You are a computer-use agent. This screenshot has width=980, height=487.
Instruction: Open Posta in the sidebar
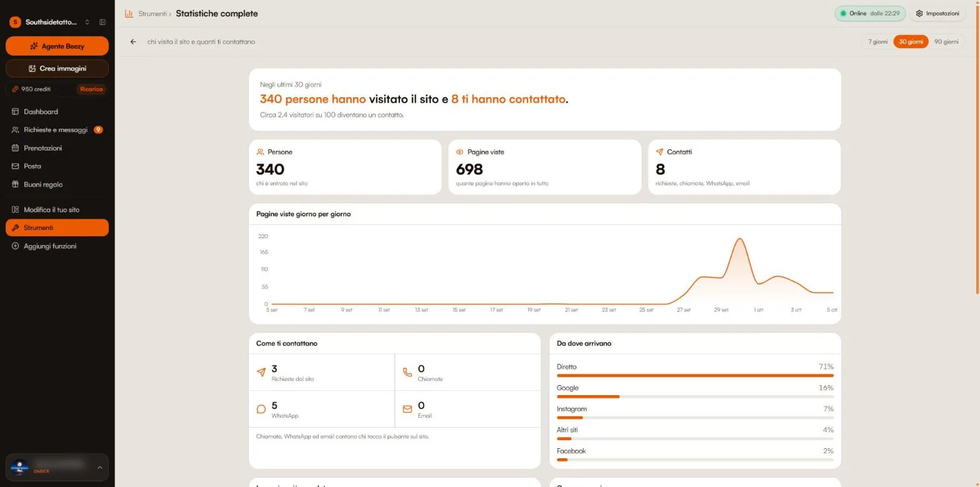click(x=57, y=166)
